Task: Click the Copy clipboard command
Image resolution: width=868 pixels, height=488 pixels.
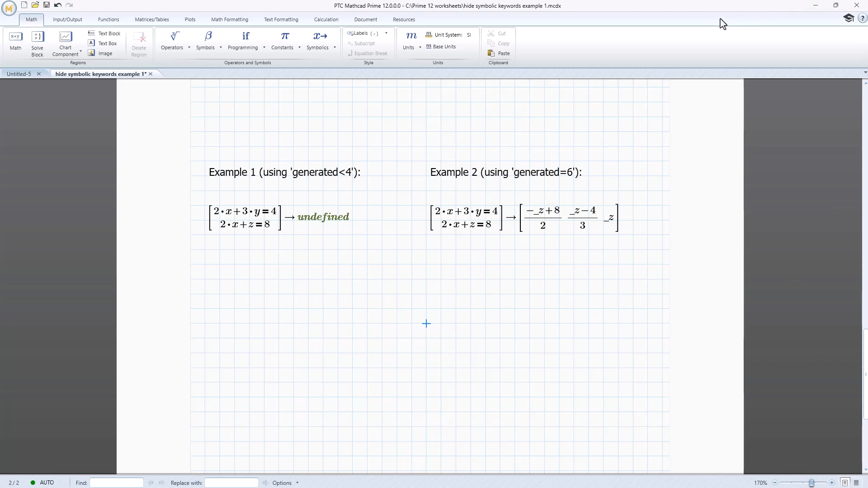Action: click(x=499, y=43)
